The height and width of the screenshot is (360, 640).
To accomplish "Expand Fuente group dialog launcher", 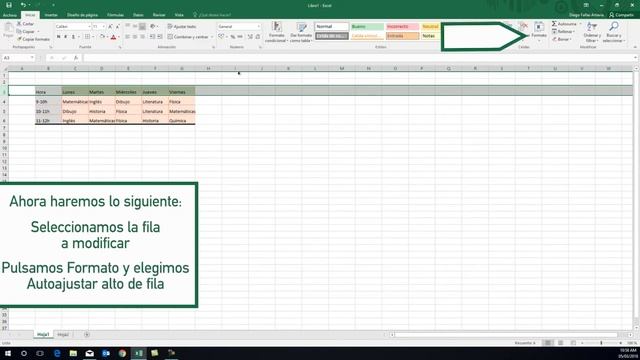I will [x=120, y=47].
